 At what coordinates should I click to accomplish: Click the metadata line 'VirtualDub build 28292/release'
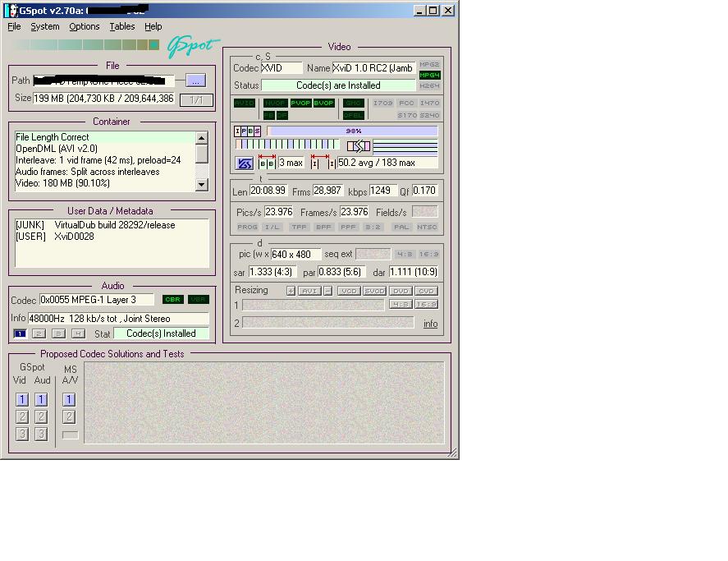[115, 225]
